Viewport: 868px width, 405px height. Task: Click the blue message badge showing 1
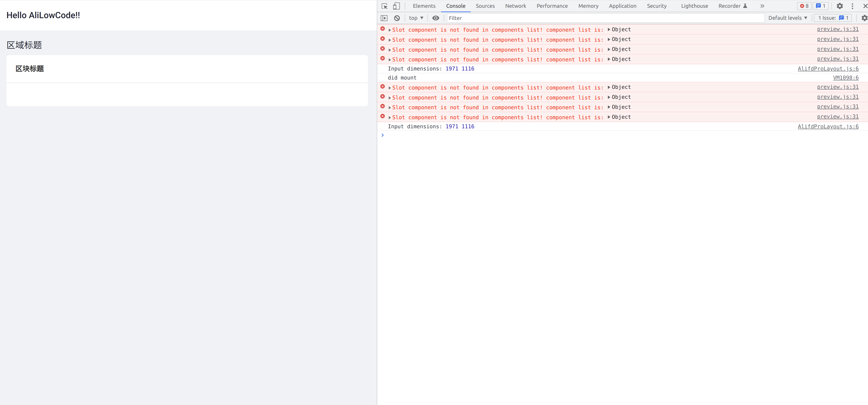point(821,6)
